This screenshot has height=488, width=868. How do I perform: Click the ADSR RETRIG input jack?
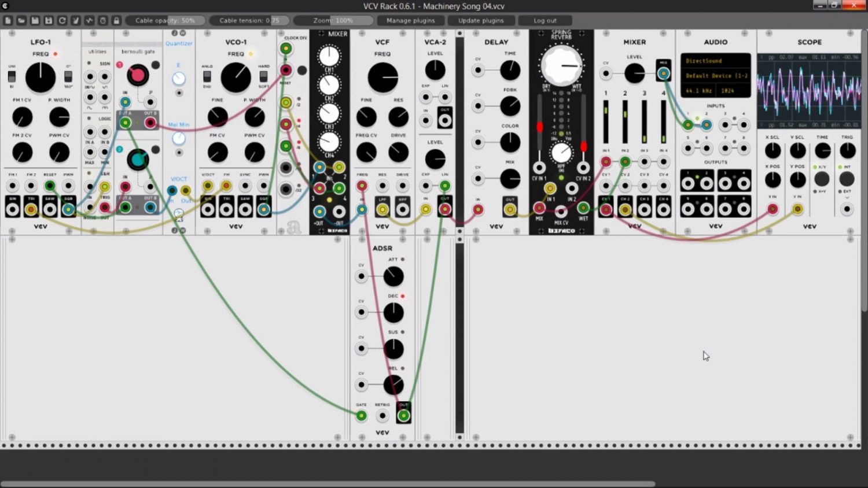coord(382,415)
